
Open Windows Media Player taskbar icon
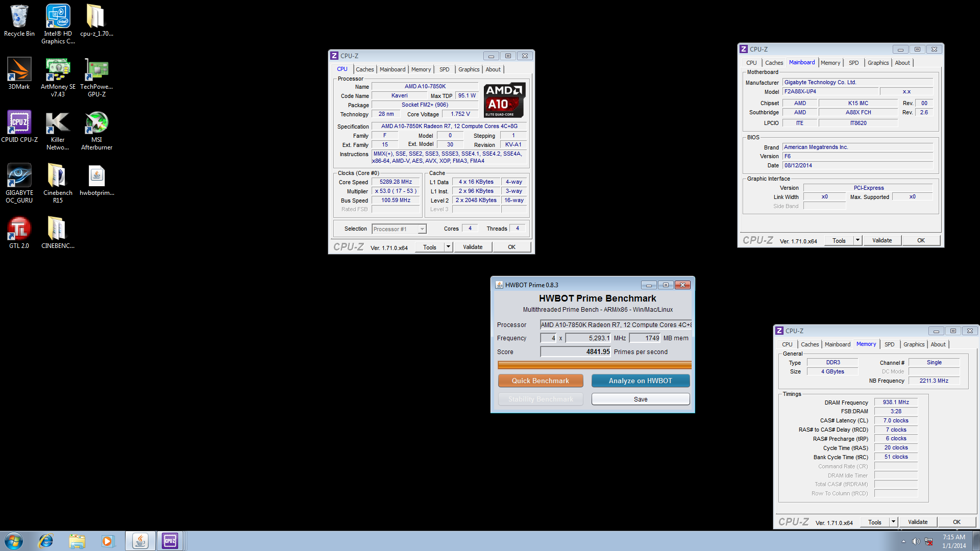pos(108,541)
